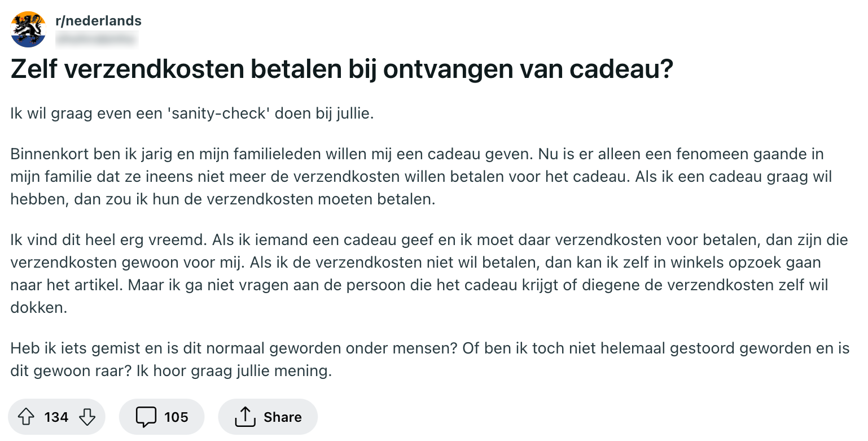Click the upvote arrow inside the vote pill
The height and width of the screenshot is (441, 868).
tap(25, 417)
